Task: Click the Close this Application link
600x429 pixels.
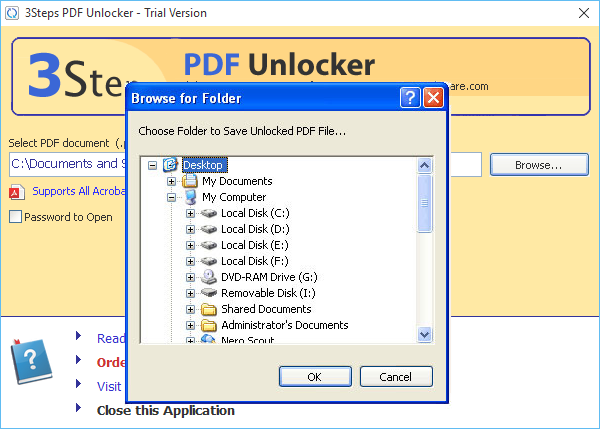Action: tap(166, 411)
